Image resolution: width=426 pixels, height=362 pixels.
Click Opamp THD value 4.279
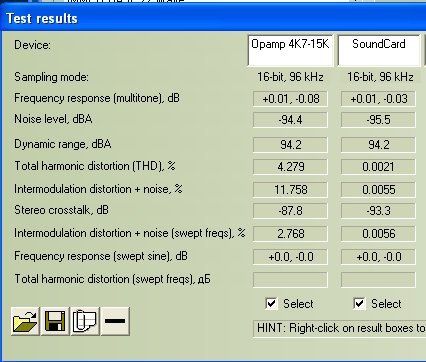point(290,167)
